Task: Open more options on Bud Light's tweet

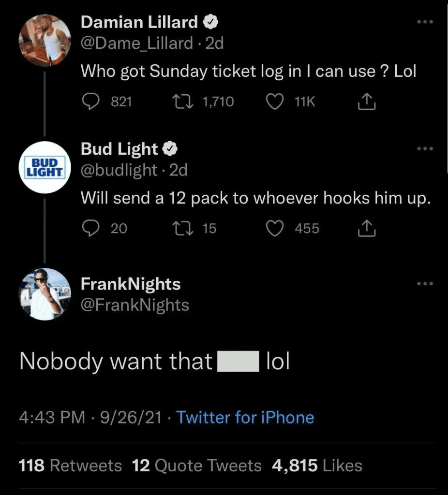Action: point(425,148)
